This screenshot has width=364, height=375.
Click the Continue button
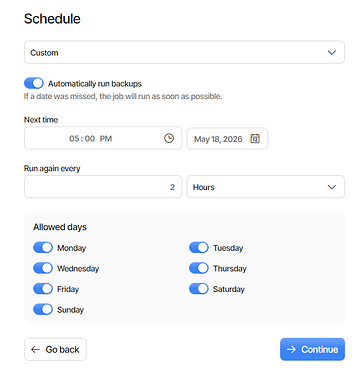312,349
